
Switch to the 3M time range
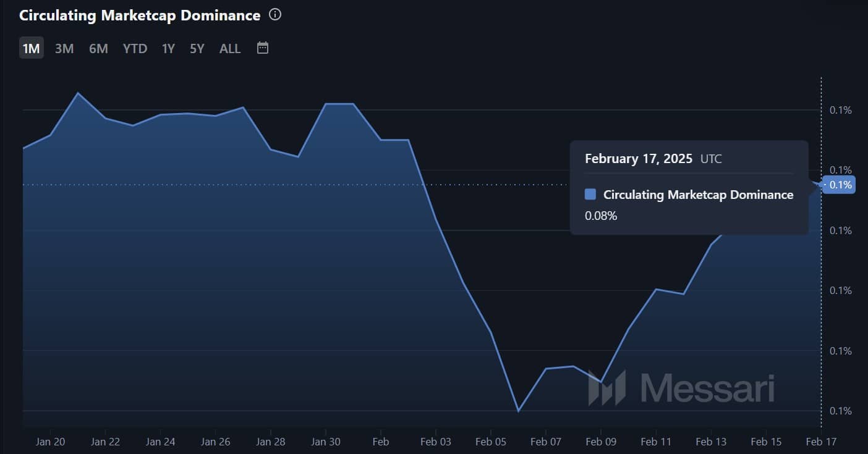(x=64, y=48)
